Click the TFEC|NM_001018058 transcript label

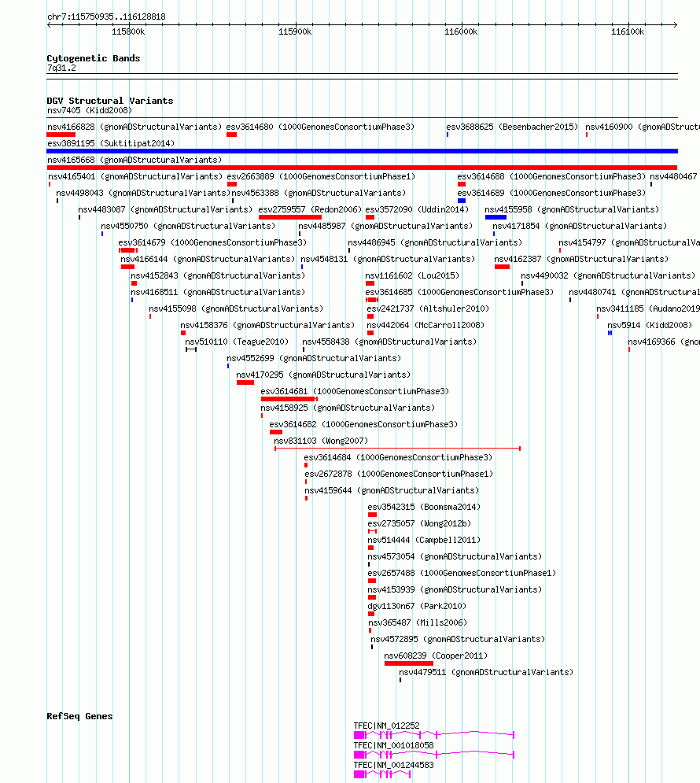point(393,745)
